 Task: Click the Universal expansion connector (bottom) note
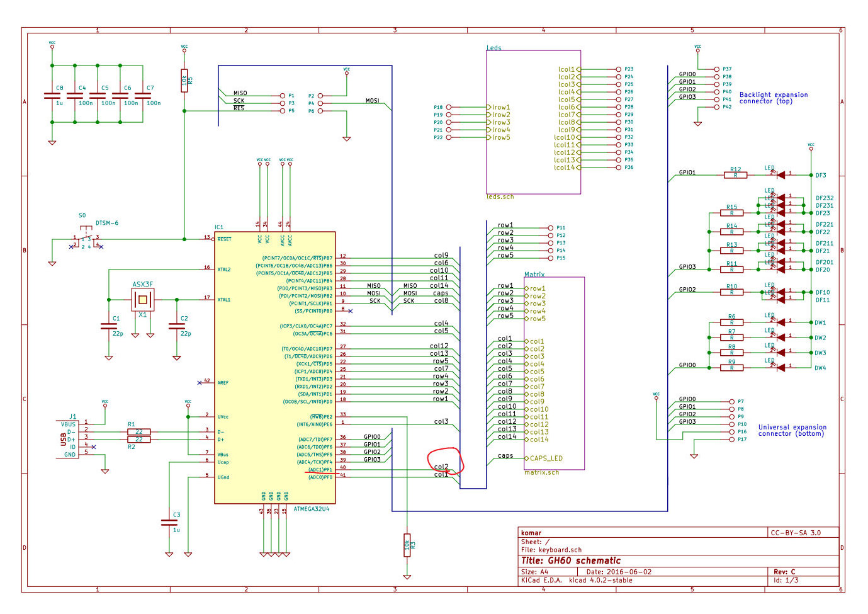pos(792,430)
